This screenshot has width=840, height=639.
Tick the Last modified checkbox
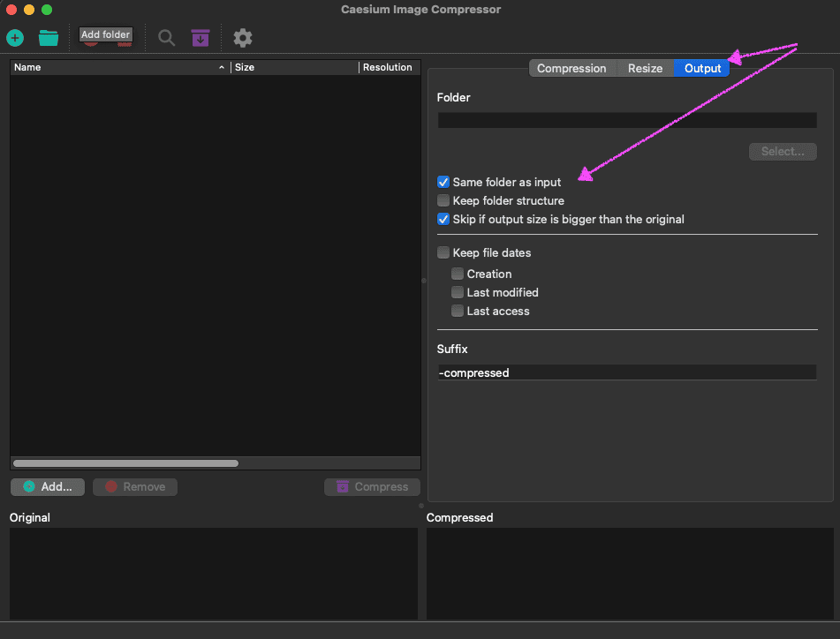pos(458,293)
